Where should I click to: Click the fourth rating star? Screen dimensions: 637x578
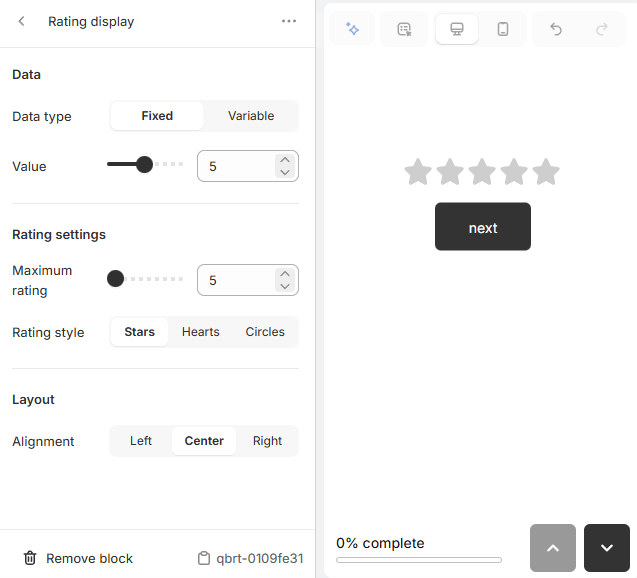pyautogui.click(x=514, y=172)
